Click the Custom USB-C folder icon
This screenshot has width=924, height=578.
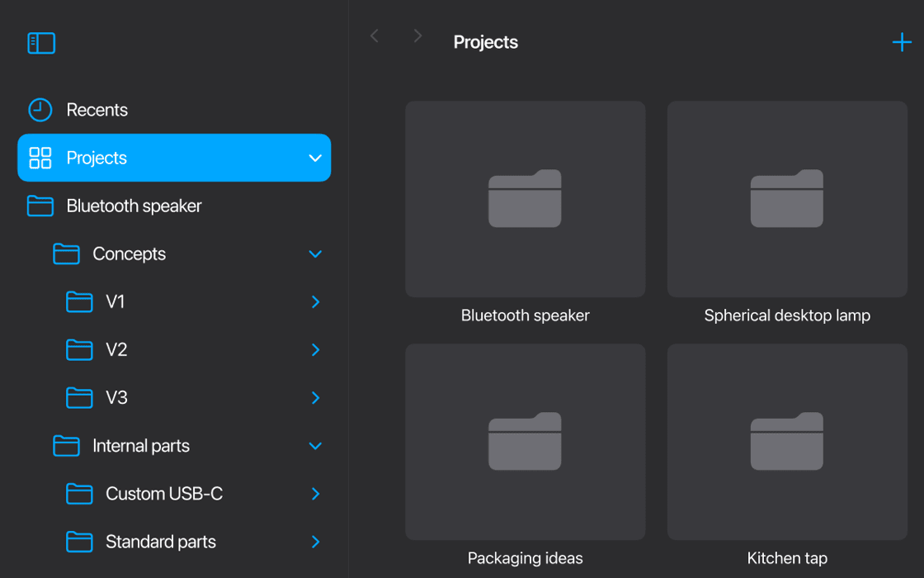79,494
